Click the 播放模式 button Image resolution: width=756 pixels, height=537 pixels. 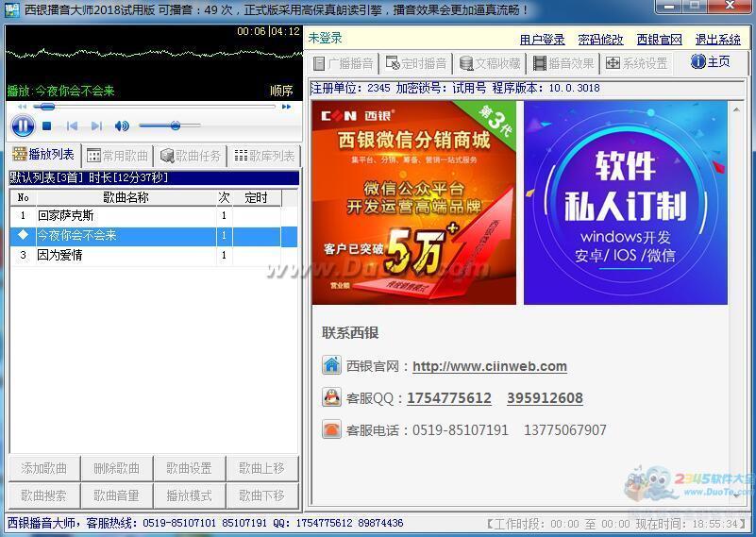click(x=190, y=495)
